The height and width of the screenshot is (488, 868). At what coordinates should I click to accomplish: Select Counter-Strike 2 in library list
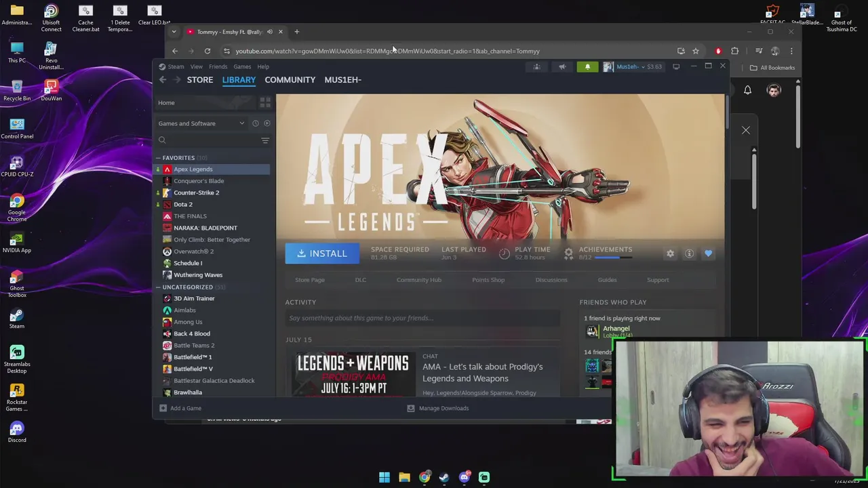point(196,192)
